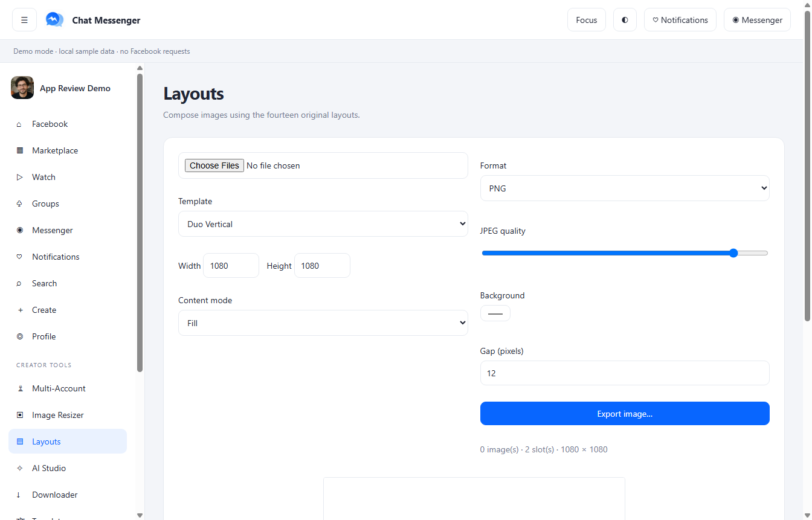
Task: Click the Image Resizer icon
Action: (19, 415)
